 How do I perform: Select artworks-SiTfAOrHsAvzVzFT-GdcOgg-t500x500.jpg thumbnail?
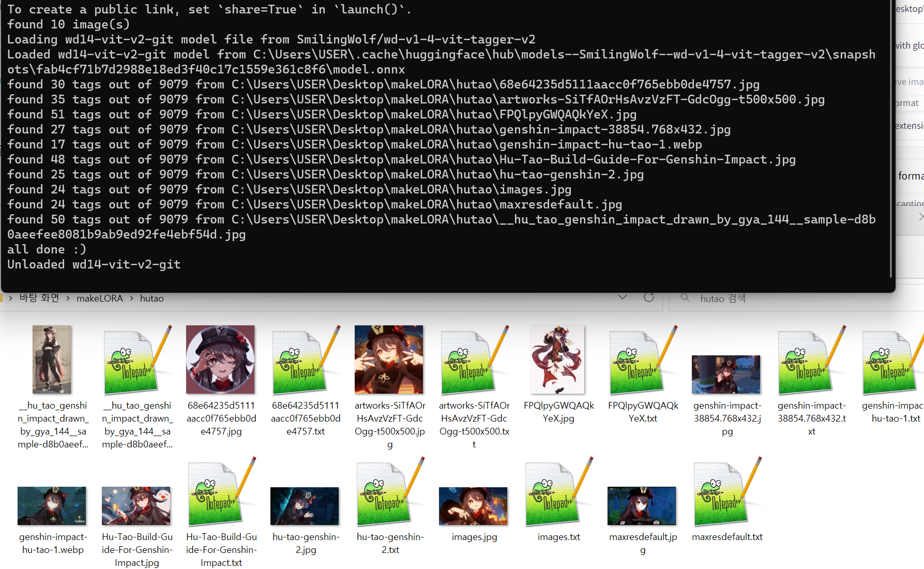389,360
